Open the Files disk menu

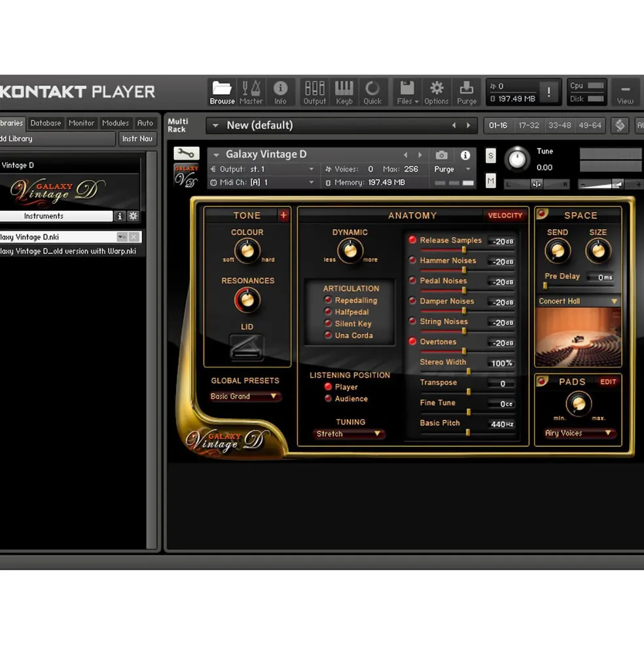407,92
